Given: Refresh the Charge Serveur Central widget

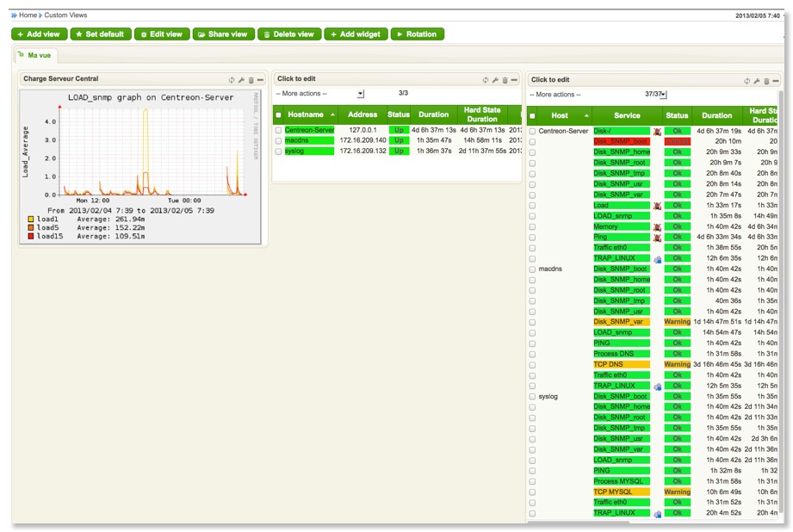Looking at the screenshot, I should (231, 78).
